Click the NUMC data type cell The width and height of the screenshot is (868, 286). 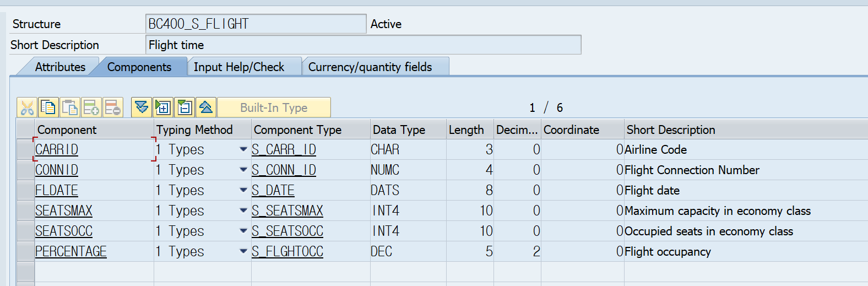pos(408,170)
